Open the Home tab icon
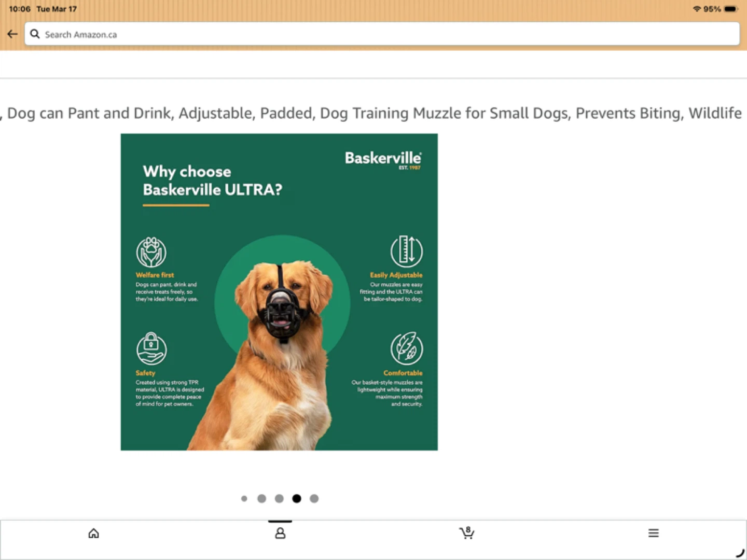The height and width of the screenshot is (560, 747). click(x=93, y=533)
